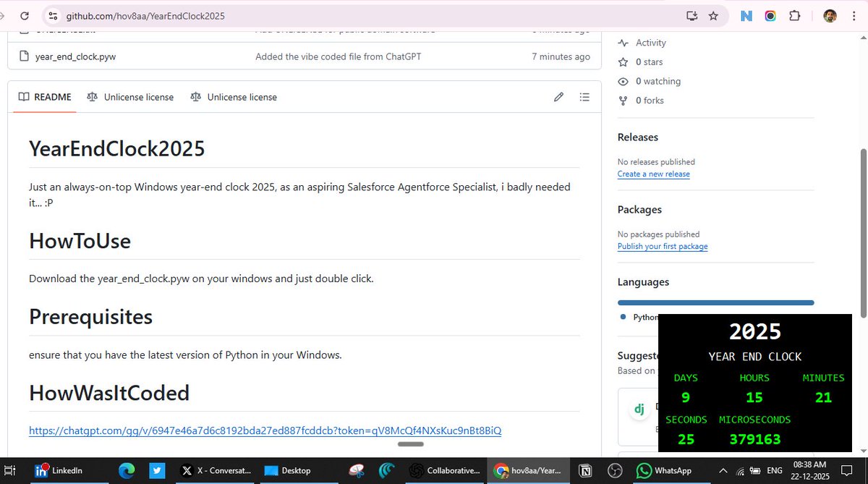Click the HowWasItCoded heading

click(109, 393)
